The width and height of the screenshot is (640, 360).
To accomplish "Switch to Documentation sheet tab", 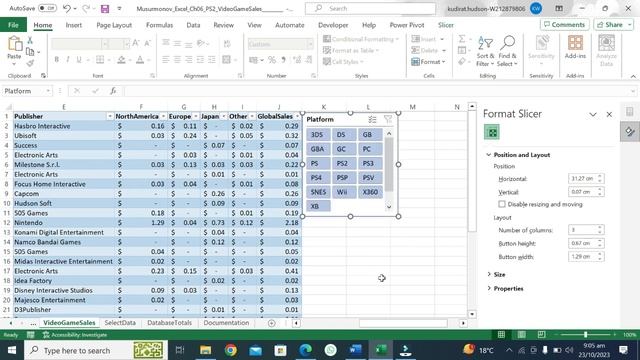I will point(226,323).
